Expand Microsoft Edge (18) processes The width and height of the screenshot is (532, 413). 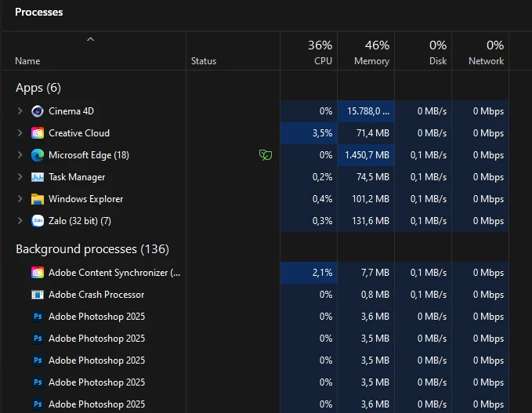click(20, 155)
